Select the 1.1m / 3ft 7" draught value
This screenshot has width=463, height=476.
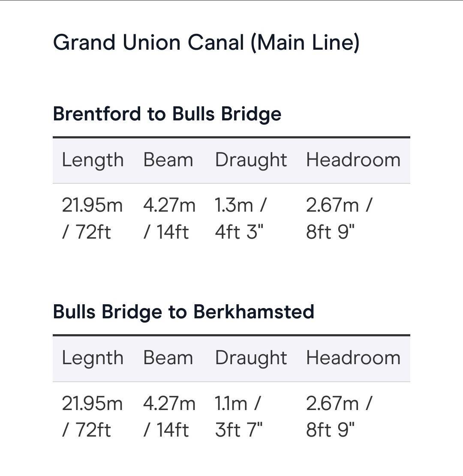click(238, 416)
